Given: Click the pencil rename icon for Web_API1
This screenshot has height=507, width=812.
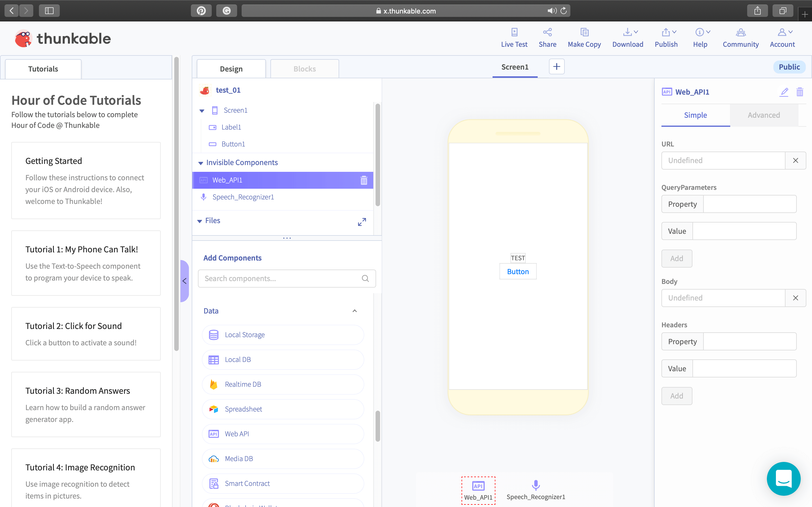Looking at the screenshot, I should pos(784,92).
